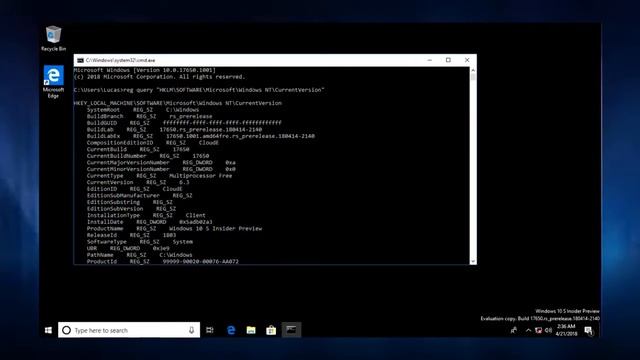
Task: Click the 'BuildGUID' output line
Action: pos(184,123)
